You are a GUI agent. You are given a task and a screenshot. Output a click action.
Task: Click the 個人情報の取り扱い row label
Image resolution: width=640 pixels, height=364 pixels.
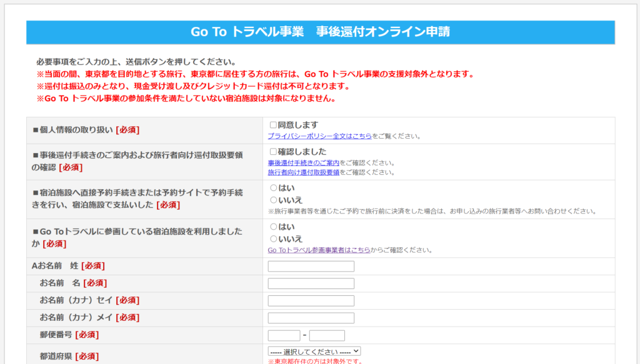[x=86, y=130]
